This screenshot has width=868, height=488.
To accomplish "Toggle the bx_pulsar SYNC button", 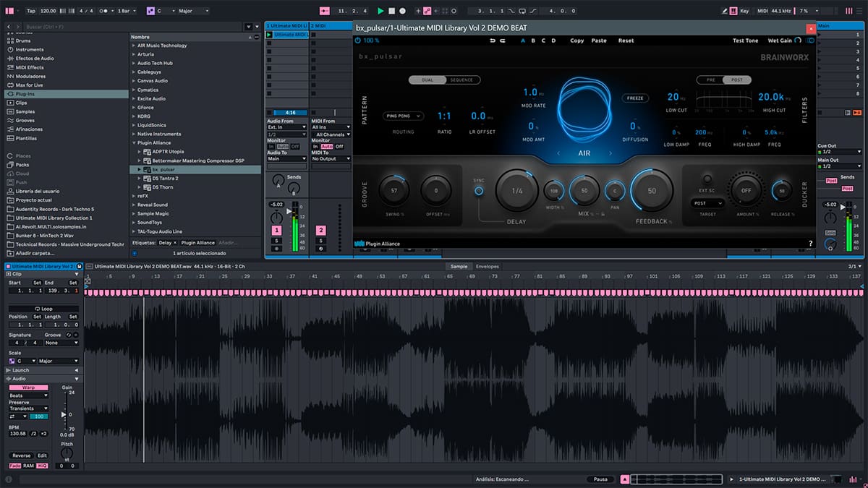I will pos(478,191).
